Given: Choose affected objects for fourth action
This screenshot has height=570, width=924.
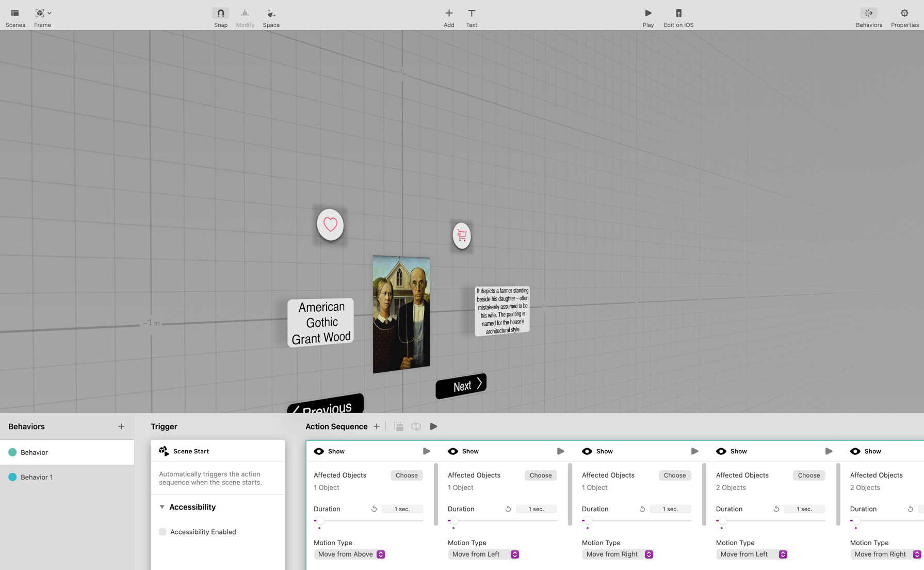Looking at the screenshot, I should pyautogui.click(x=809, y=476).
